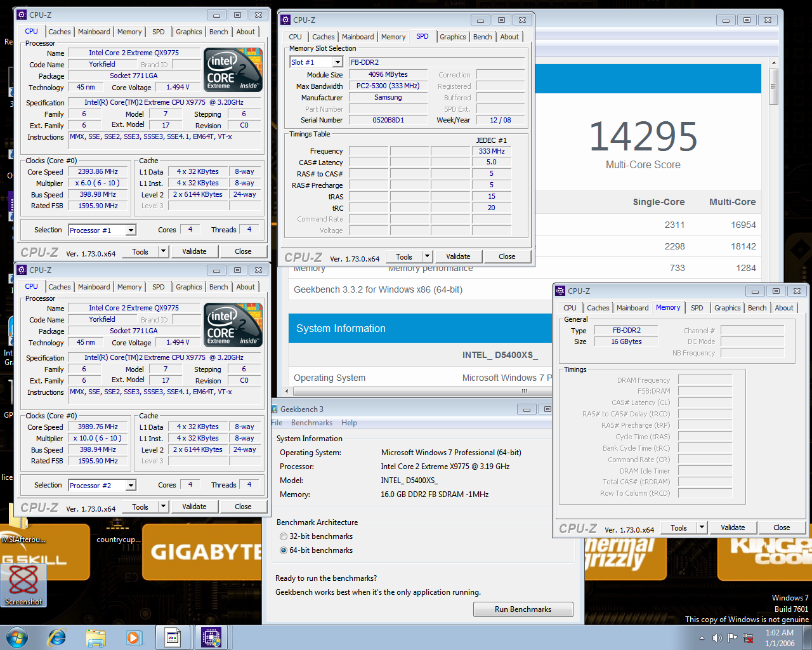Click browser page vertical scrollbar thumb

[x=773, y=87]
